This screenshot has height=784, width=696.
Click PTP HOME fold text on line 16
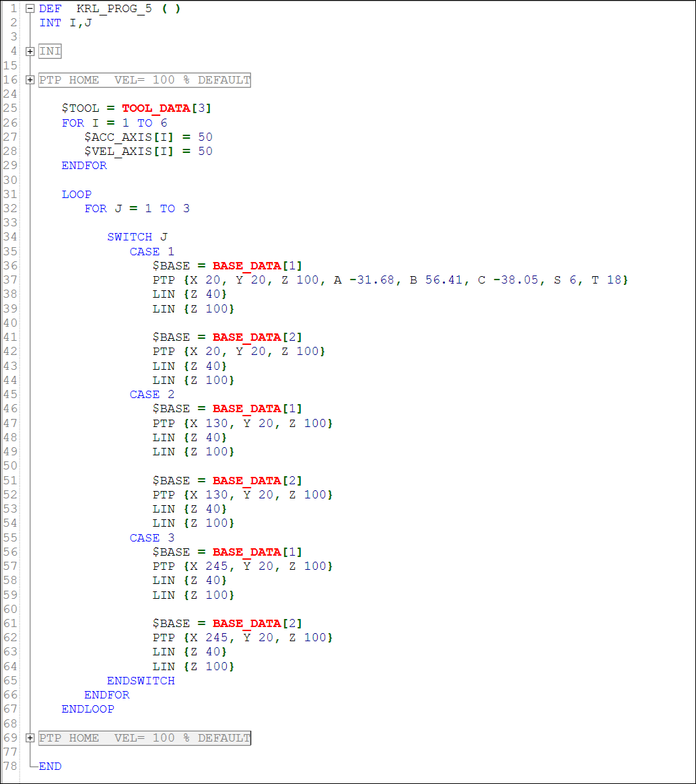pos(145,80)
